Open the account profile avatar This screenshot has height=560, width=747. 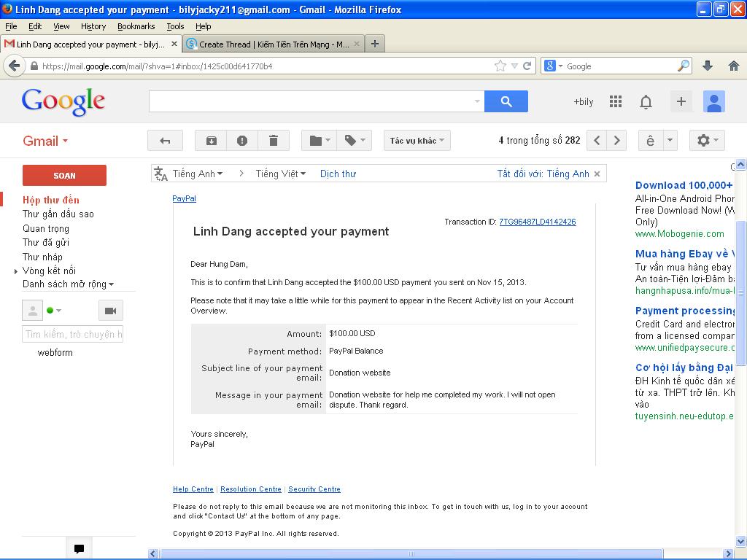714,101
